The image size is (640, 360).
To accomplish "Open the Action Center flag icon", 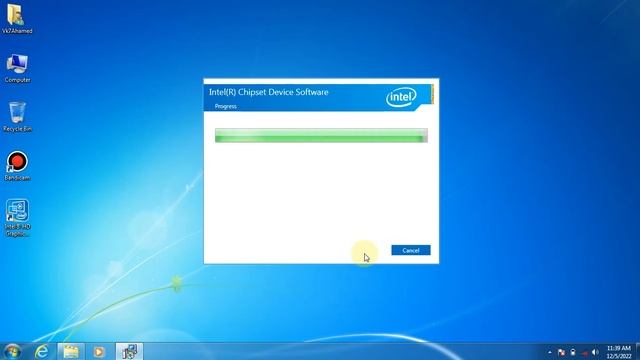I will [562, 352].
